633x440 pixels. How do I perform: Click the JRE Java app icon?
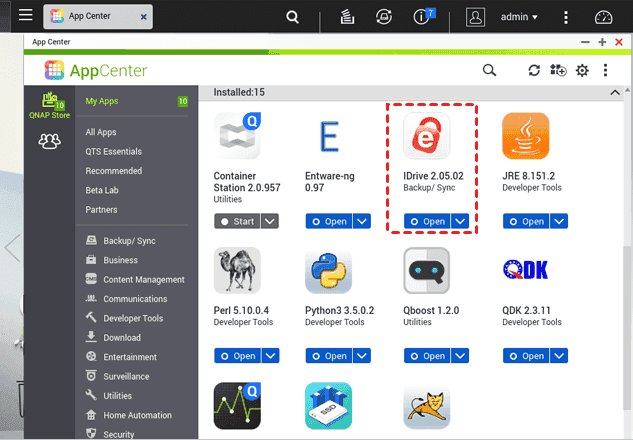coord(526,136)
